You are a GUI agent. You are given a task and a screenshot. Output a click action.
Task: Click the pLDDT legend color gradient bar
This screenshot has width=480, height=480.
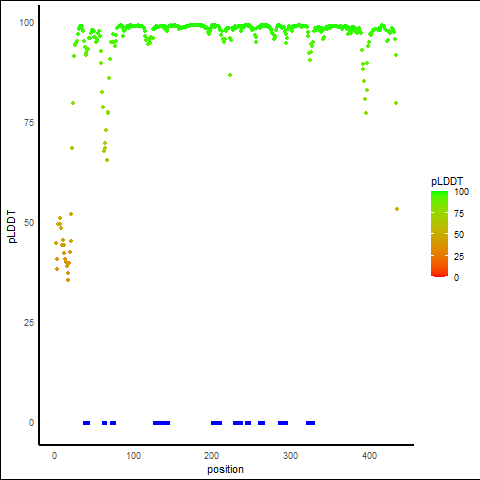(439, 234)
